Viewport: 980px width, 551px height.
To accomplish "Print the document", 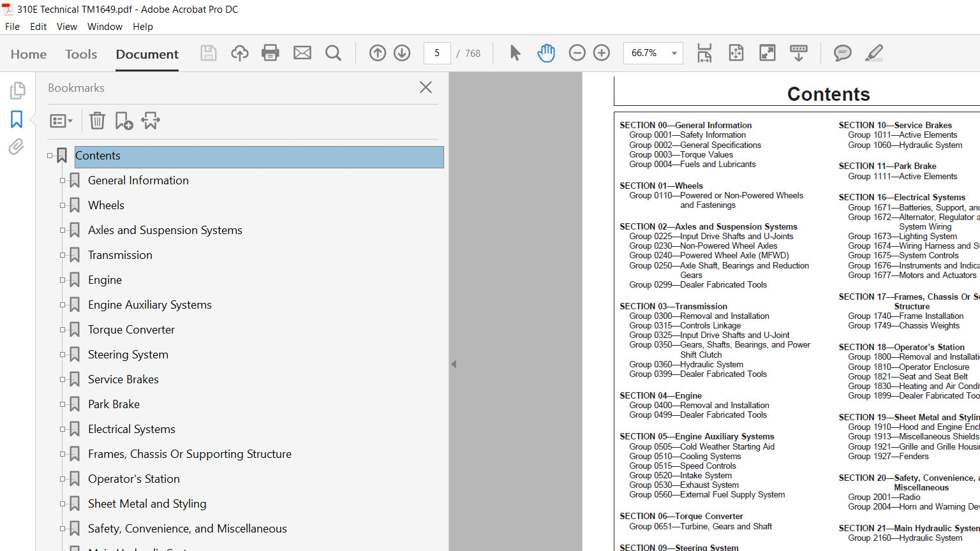I will [x=271, y=53].
